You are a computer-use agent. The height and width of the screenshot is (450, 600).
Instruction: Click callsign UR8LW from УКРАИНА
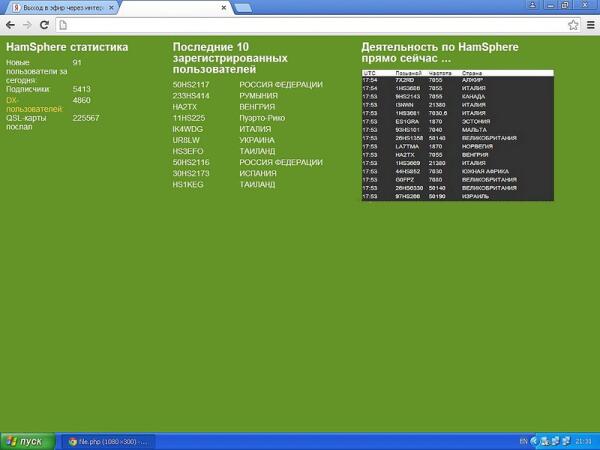[x=185, y=140]
